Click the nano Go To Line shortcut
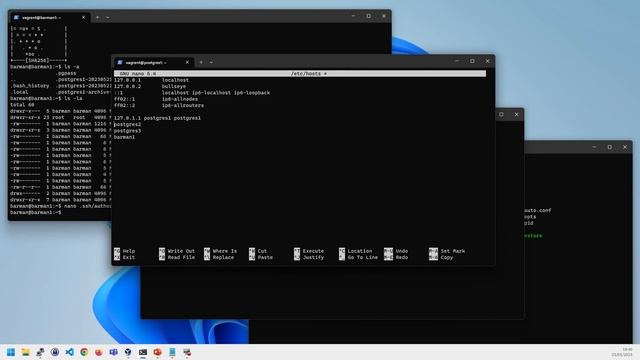Viewport: 640px width, 360px height. coord(362,258)
